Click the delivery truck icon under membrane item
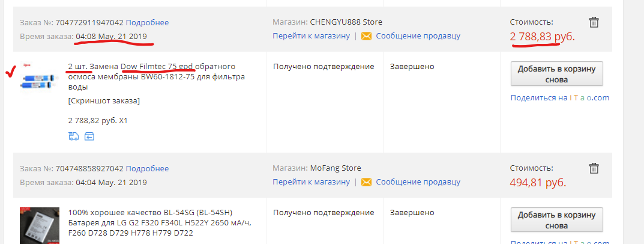Screen dimensions: 644x244 click(x=74, y=136)
